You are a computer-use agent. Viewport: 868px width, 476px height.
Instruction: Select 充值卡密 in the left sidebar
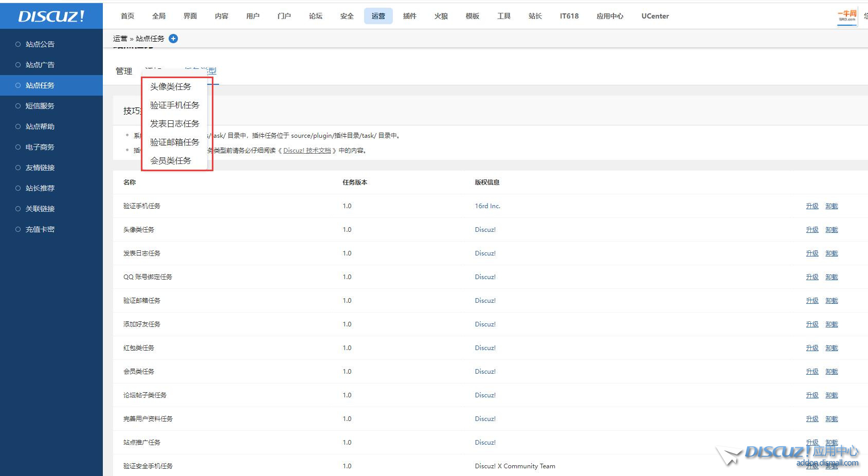[x=40, y=229]
